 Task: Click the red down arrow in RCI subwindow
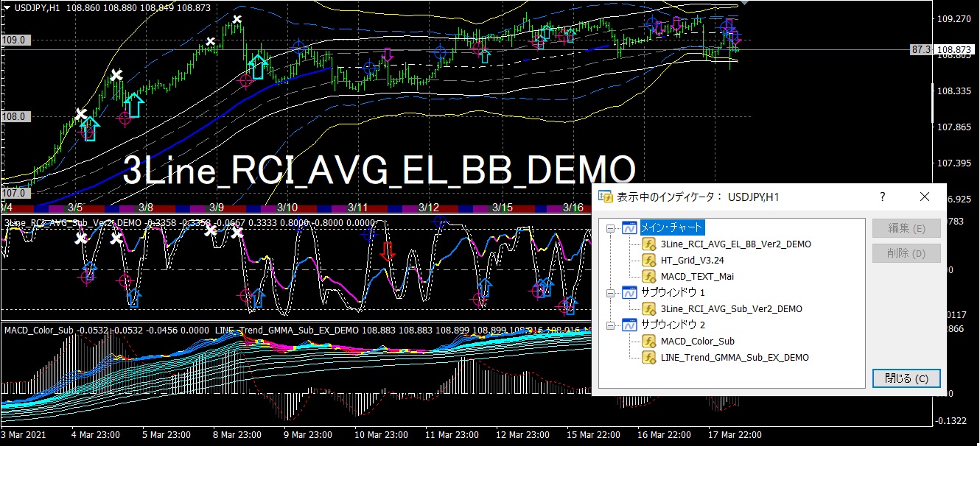[x=387, y=252]
